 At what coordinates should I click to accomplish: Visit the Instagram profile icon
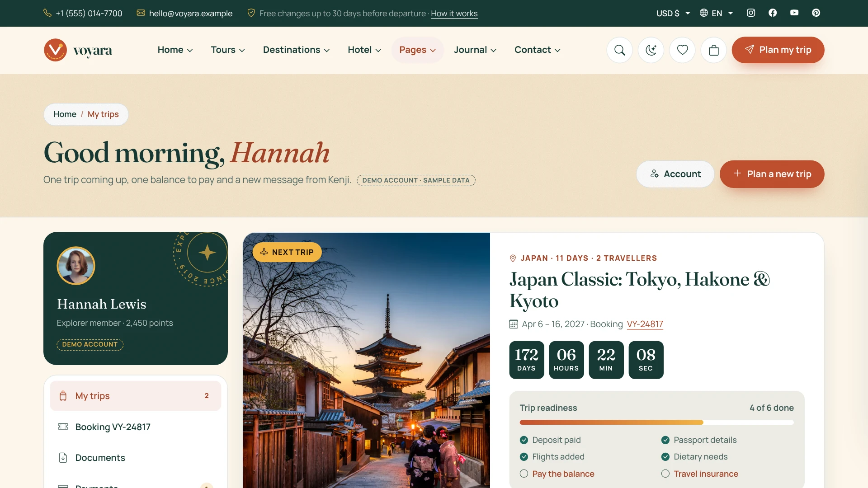coord(751,13)
